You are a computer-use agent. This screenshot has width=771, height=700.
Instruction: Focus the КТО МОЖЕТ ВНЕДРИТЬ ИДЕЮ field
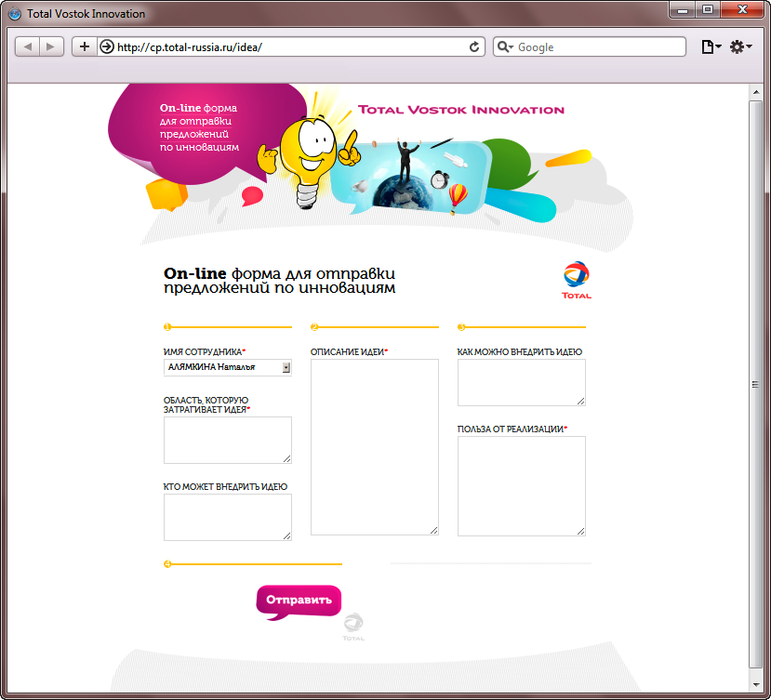(228, 517)
